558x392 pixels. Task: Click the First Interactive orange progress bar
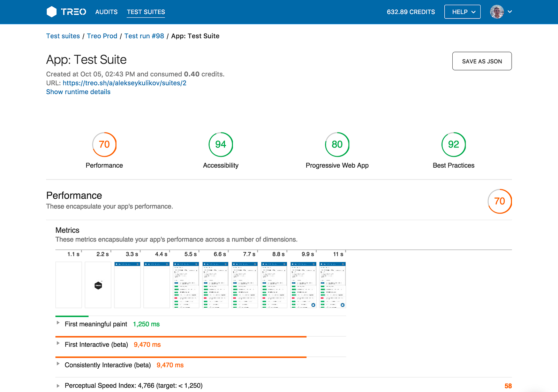pyautogui.click(x=181, y=337)
